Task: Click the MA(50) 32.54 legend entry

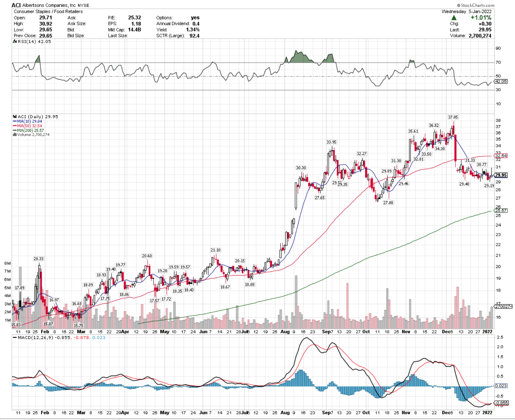Action: [x=30, y=126]
